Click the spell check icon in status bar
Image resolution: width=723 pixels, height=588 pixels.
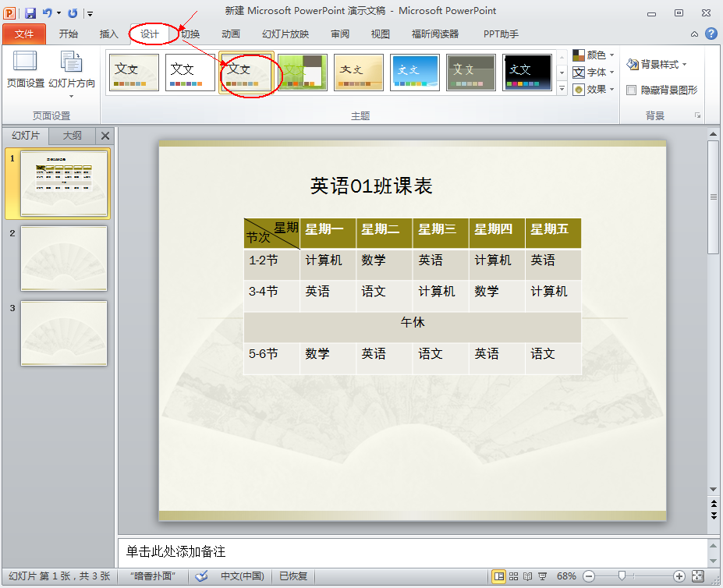click(x=201, y=576)
